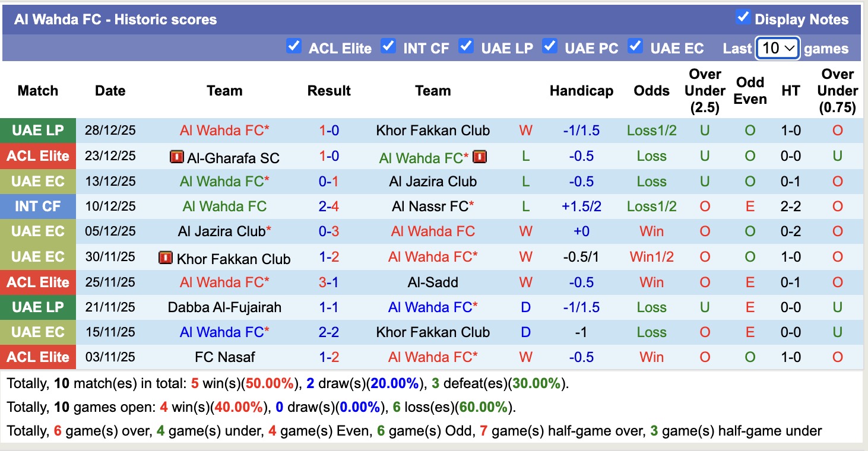The height and width of the screenshot is (451, 868).
Task: Click the Handicap column header
Action: click(582, 91)
